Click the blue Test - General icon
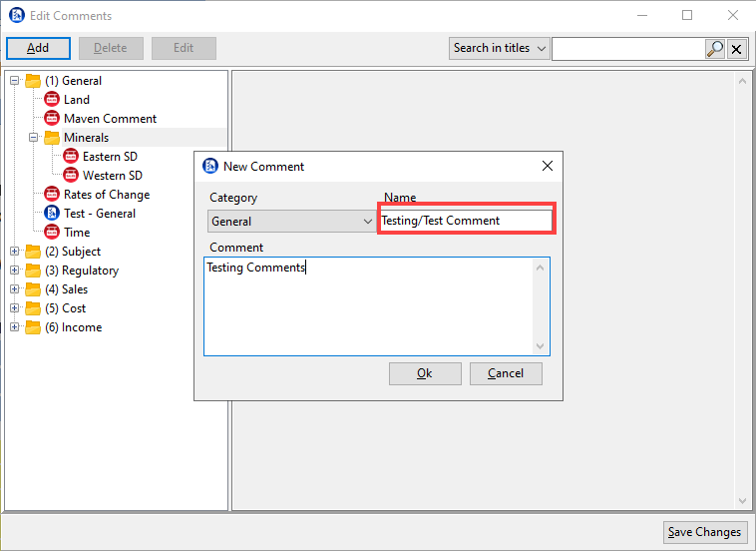 point(52,214)
